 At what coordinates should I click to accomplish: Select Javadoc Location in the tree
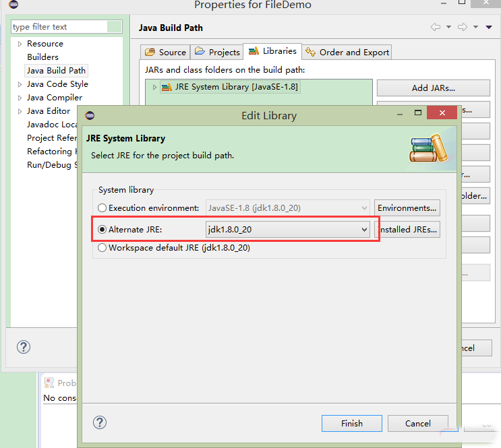point(52,124)
